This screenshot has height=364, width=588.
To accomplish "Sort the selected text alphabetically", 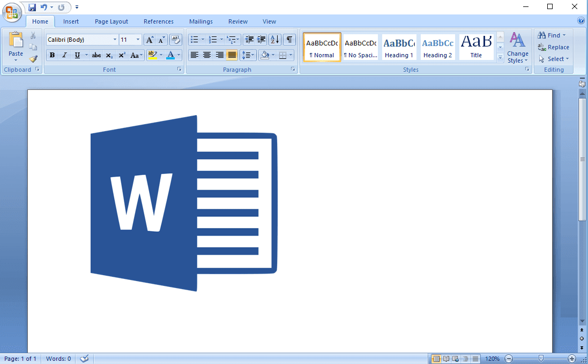I will click(274, 40).
